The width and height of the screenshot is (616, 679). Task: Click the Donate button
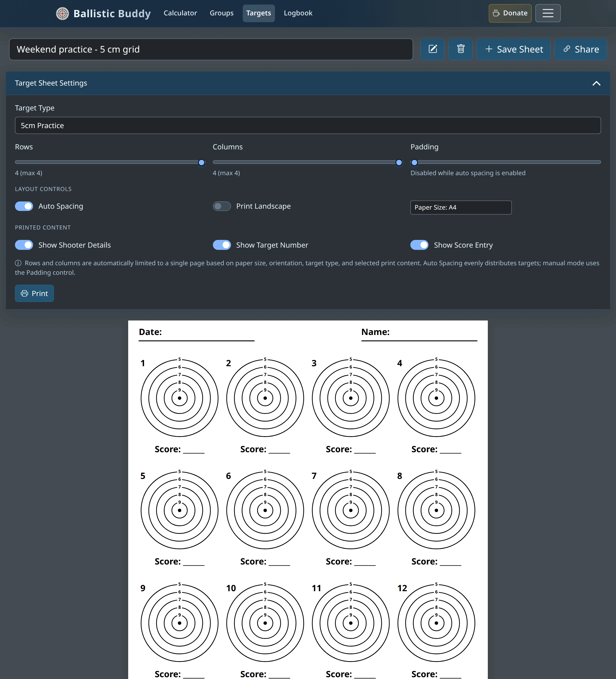510,13
